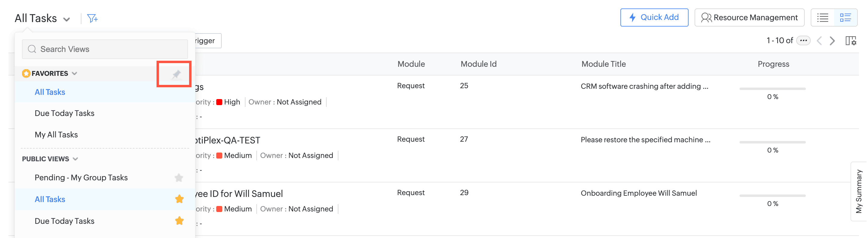Collapse the Favorites section
Image resolution: width=868 pixels, height=238 pixels.
coord(74,73)
